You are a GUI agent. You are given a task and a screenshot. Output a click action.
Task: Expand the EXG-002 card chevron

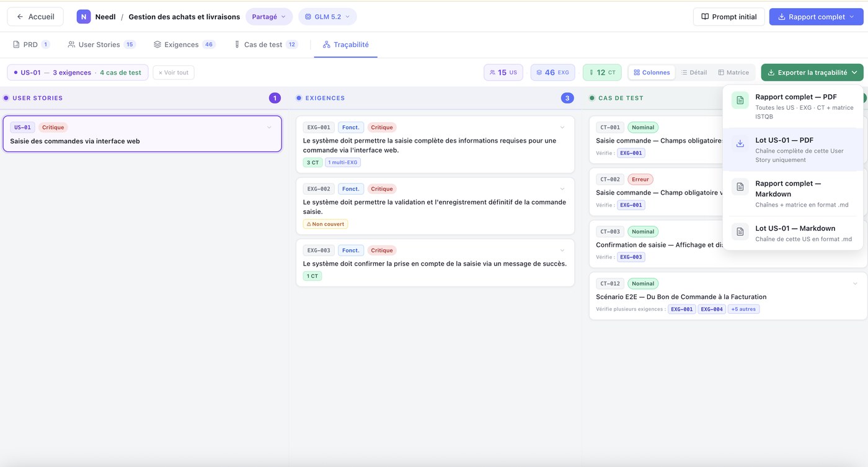click(562, 189)
